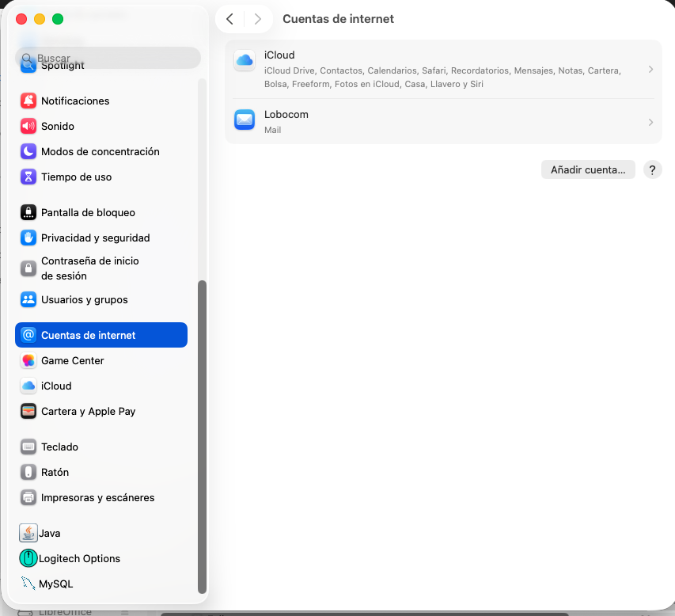The width and height of the screenshot is (675, 616).
Task: Open Impresoras y escáneres pane
Action: [97, 497]
